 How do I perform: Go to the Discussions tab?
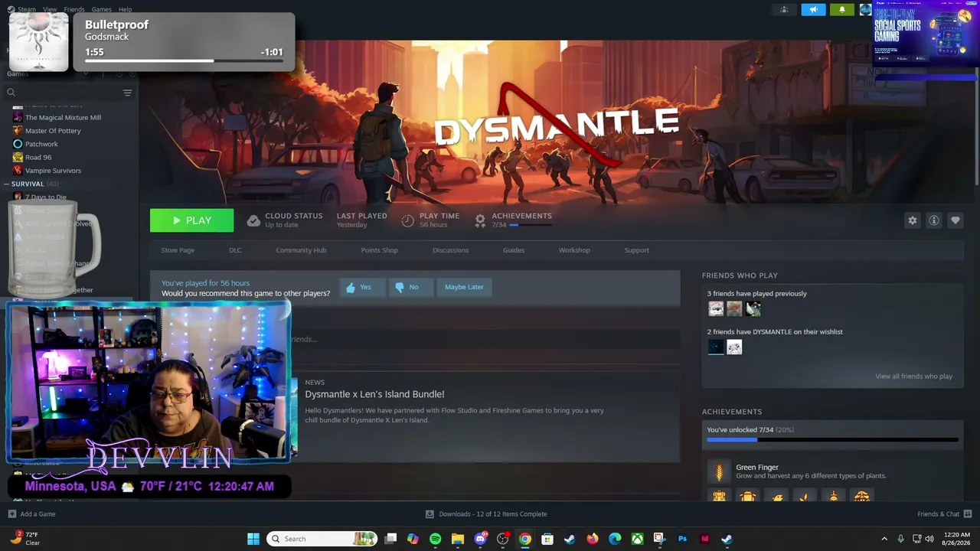coord(450,250)
